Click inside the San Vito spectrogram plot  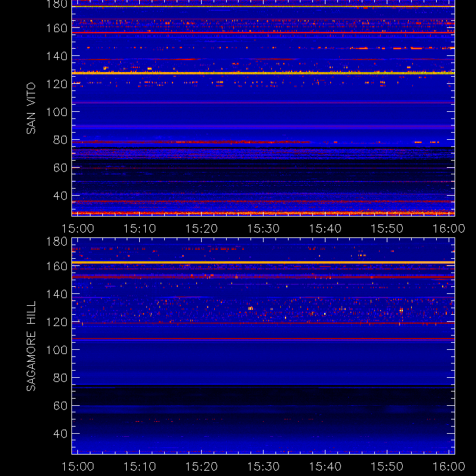(x=263, y=108)
